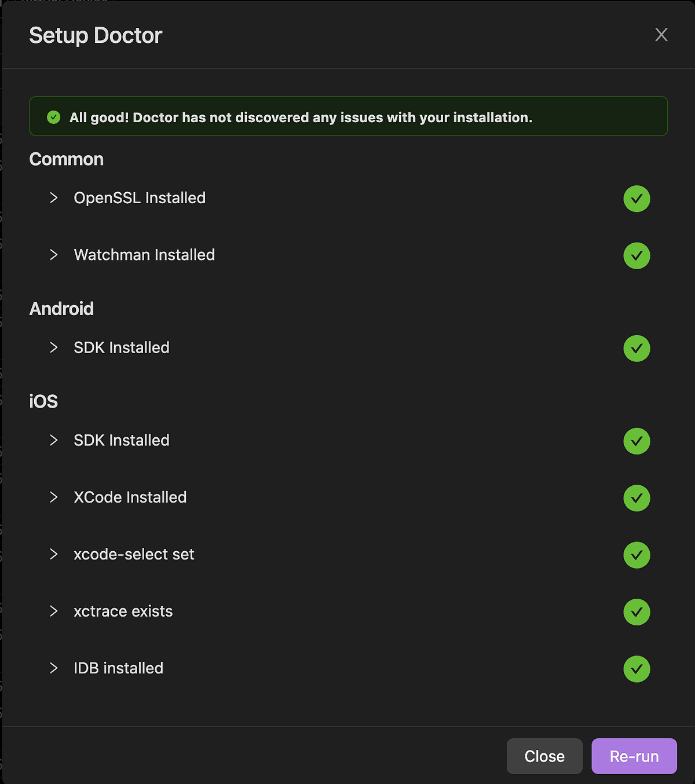The width and height of the screenshot is (695, 784).
Task: Dismiss Setup Doctor with the X icon
Action: [661, 35]
